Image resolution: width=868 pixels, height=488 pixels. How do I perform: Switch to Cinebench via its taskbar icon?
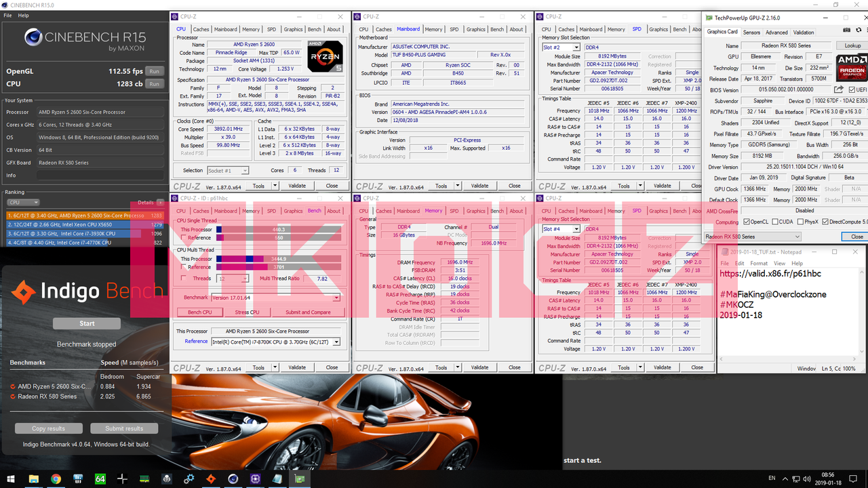click(x=233, y=479)
